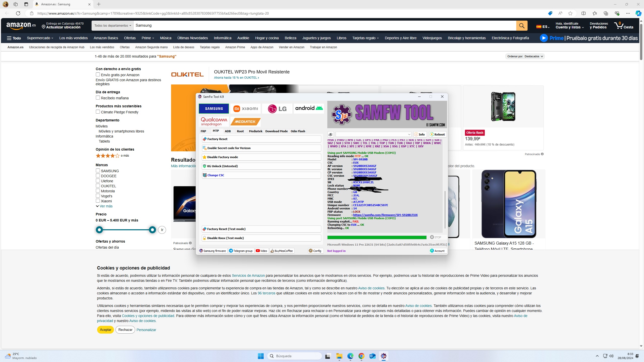
Task: Open the Ordenar por Destacados dropdown
Action: [x=525, y=56]
